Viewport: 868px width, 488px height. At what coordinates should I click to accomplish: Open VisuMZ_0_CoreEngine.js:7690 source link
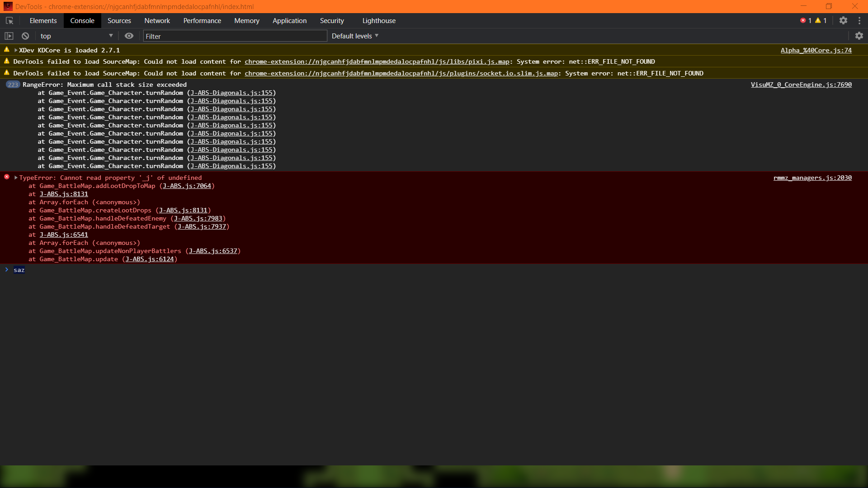click(x=801, y=84)
